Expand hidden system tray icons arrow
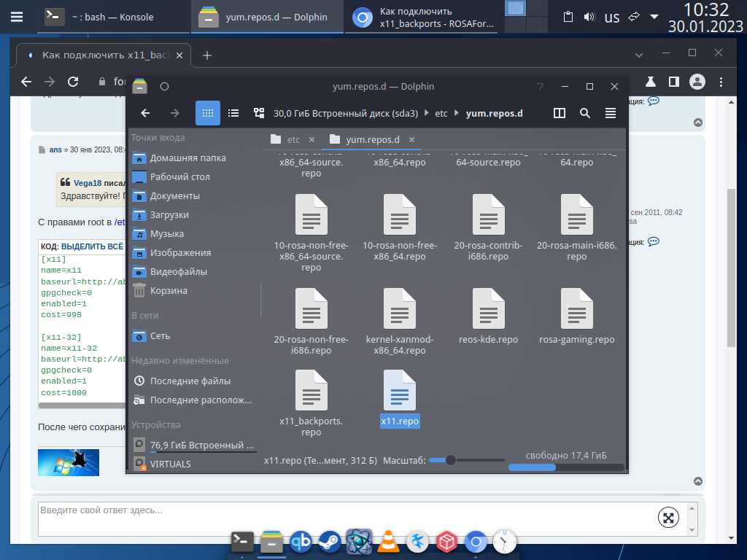Screen dimensions: 747x560 click(654, 17)
